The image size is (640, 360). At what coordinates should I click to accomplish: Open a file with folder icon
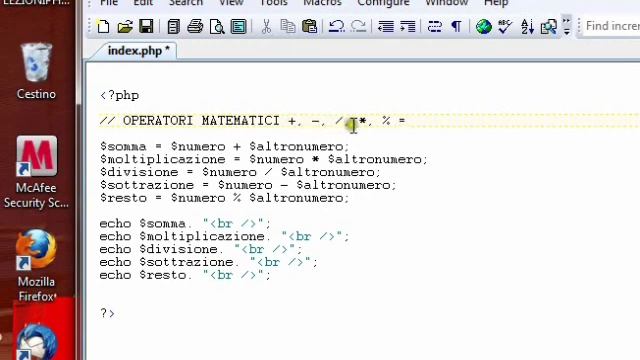pyautogui.click(x=125, y=27)
